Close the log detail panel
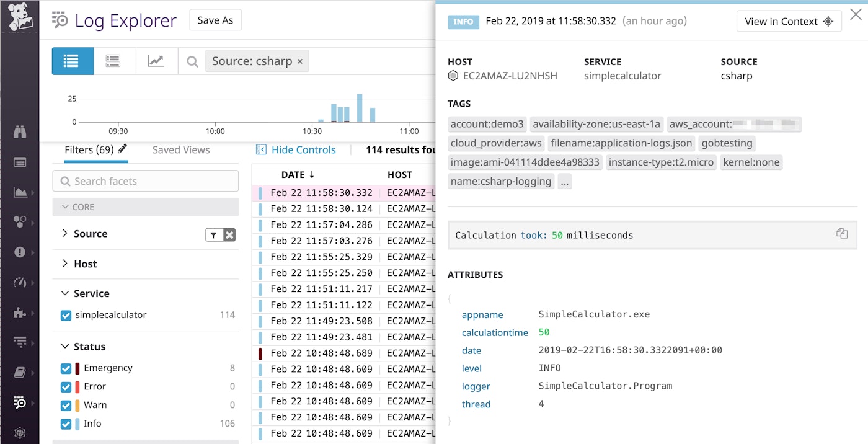868x444 pixels. pos(856,14)
